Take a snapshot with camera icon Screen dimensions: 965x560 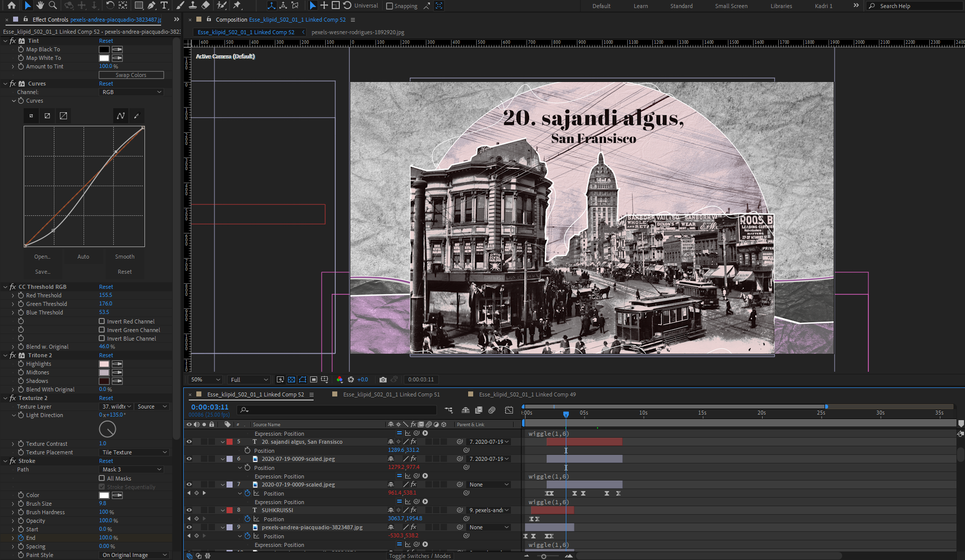(383, 379)
